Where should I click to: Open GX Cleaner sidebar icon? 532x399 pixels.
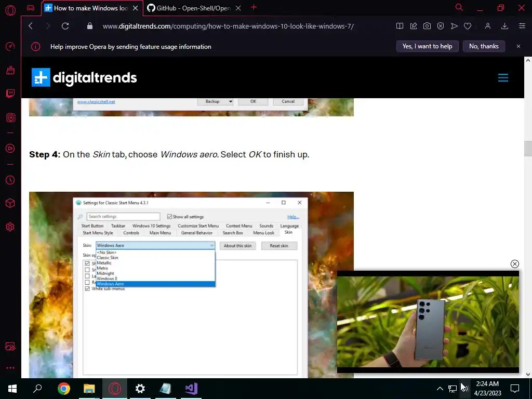(x=10, y=70)
